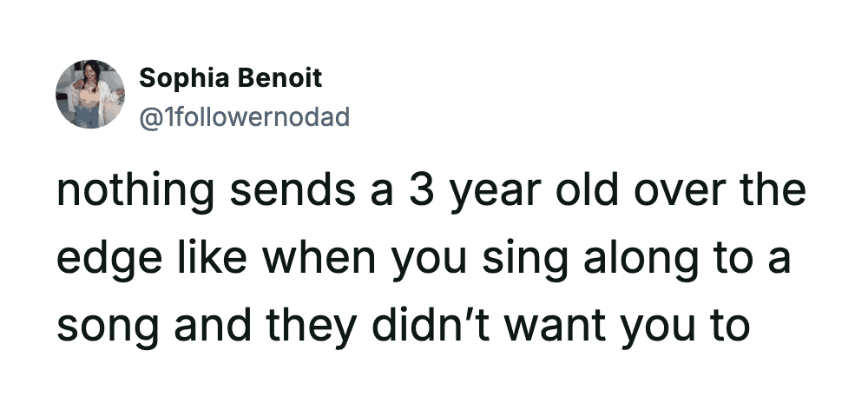Click the word "like" in the tweet

(204, 260)
